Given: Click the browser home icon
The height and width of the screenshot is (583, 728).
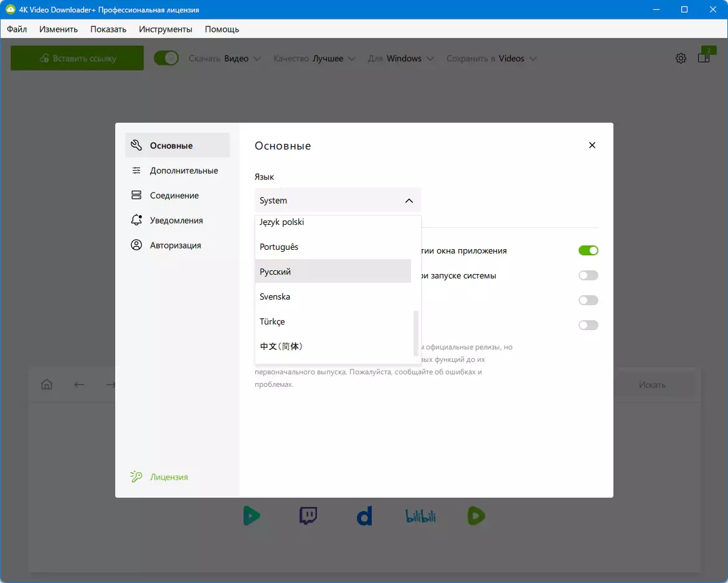Looking at the screenshot, I should [47, 385].
